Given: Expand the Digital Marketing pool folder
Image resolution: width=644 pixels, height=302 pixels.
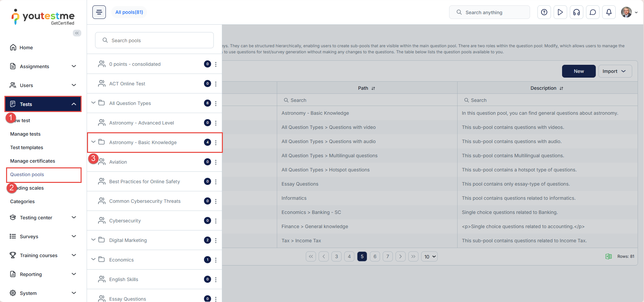Looking at the screenshot, I should point(93,240).
